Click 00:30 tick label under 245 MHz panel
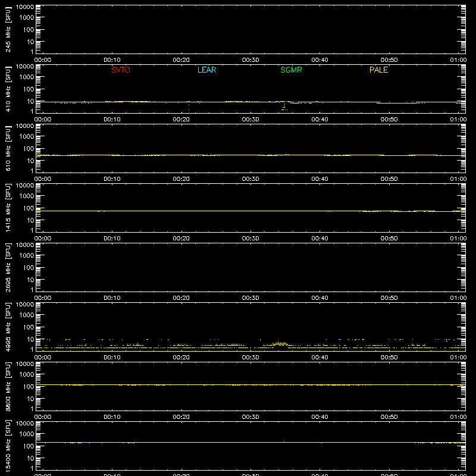 tap(250, 60)
